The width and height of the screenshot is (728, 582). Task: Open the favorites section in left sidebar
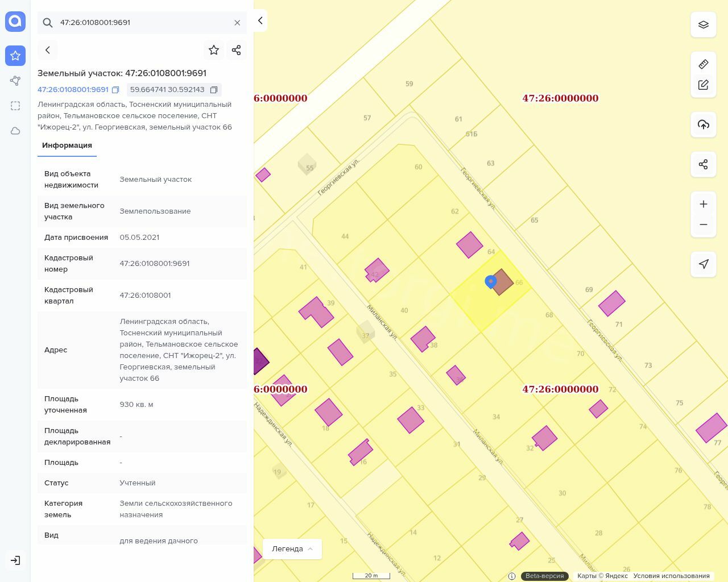pos(15,56)
